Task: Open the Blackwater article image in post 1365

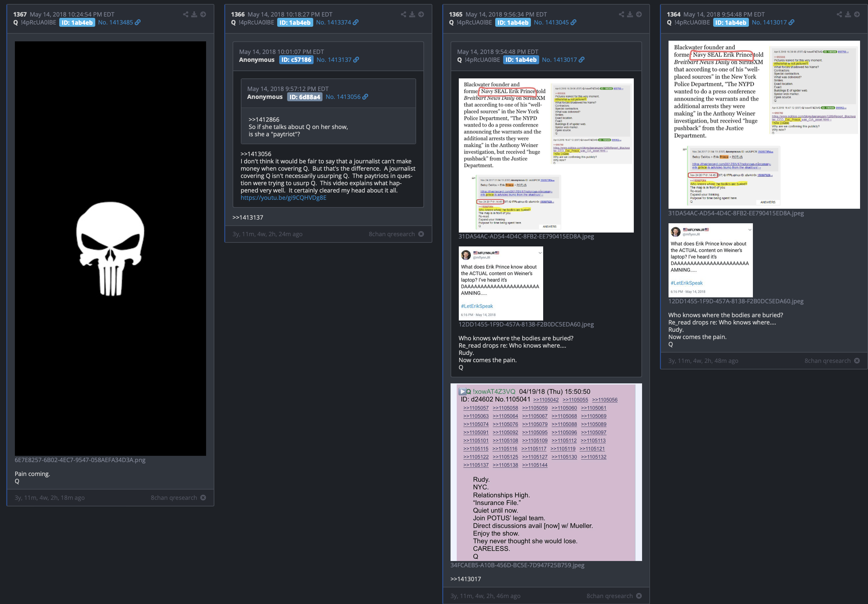Action: [546, 155]
